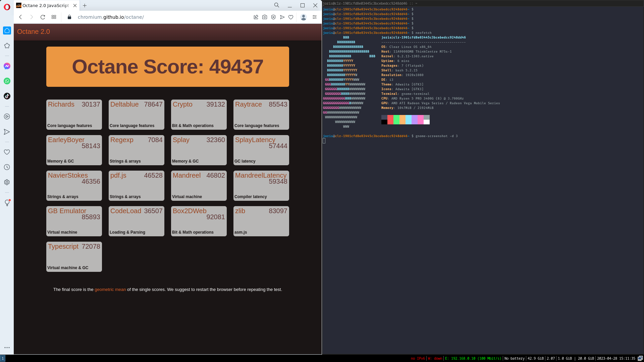Viewport: 644px width, 362px height.
Task: Reload the Octane page
Action: click(x=43, y=17)
